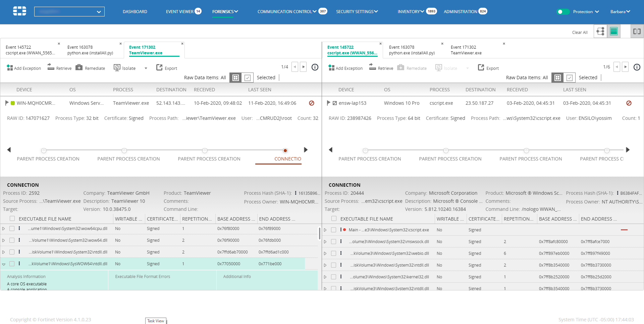Toggle the Protection switch
644x324 pixels.
click(563, 12)
